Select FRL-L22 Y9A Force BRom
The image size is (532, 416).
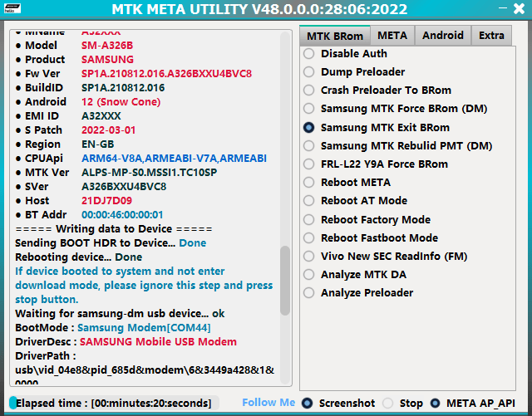coord(376,164)
